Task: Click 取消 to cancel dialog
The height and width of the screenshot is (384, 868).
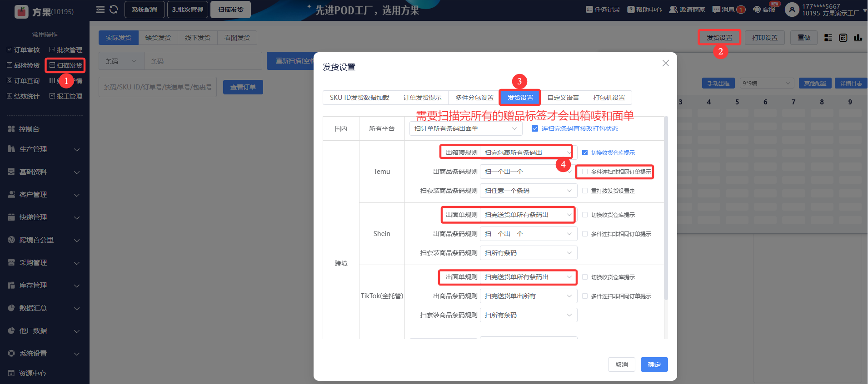Action: coord(621,364)
